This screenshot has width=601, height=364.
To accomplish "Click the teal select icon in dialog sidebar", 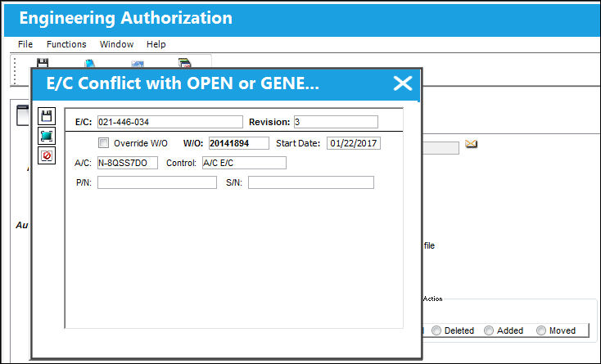I will pos(47,136).
